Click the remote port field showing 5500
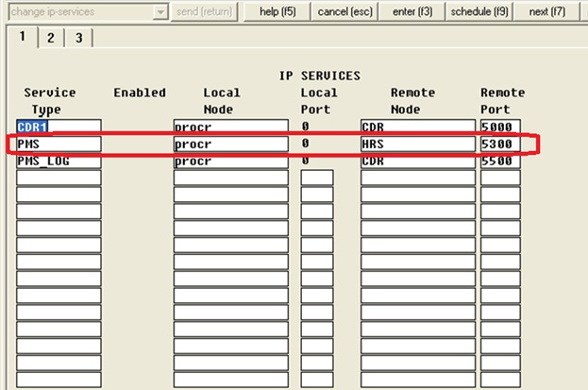 pyautogui.click(x=500, y=161)
